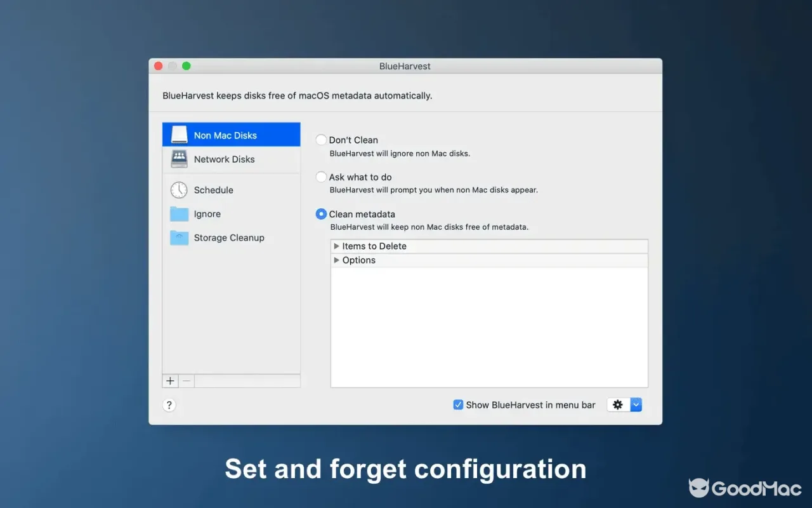
Task: Select the Don't Clean radio option
Action: point(322,140)
